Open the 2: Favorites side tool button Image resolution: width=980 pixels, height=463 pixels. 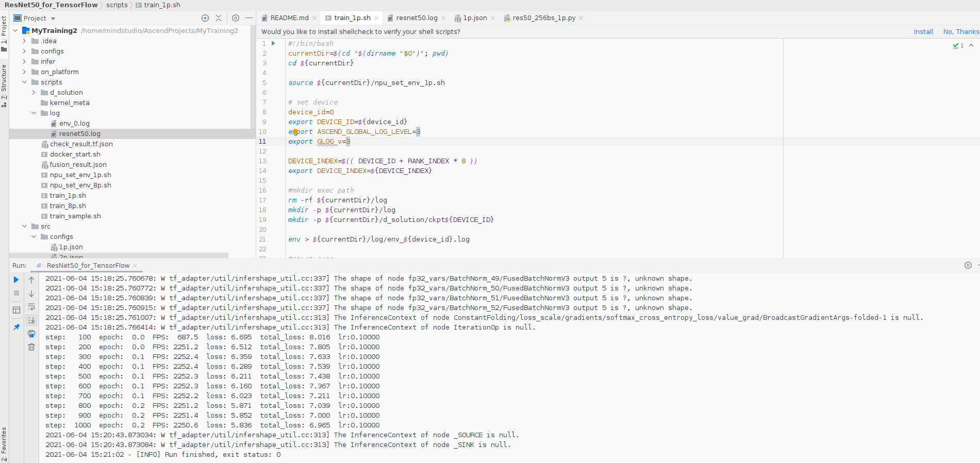[x=4, y=444]
